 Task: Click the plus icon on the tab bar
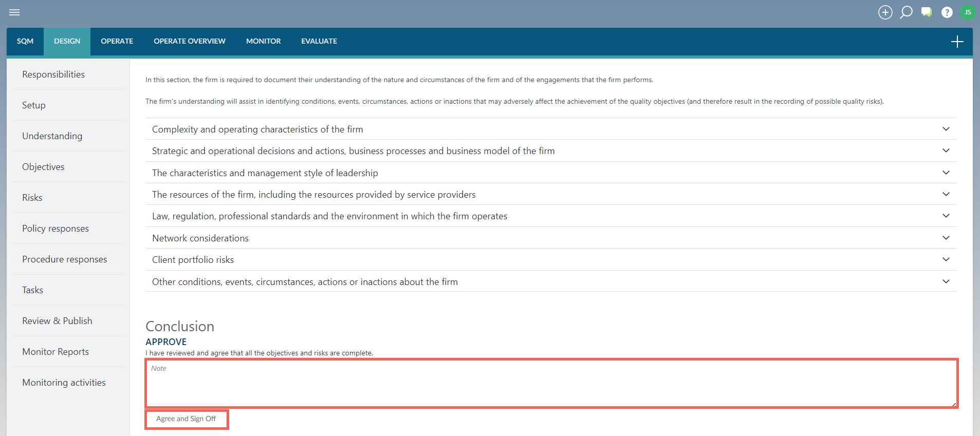coord(957,42)
